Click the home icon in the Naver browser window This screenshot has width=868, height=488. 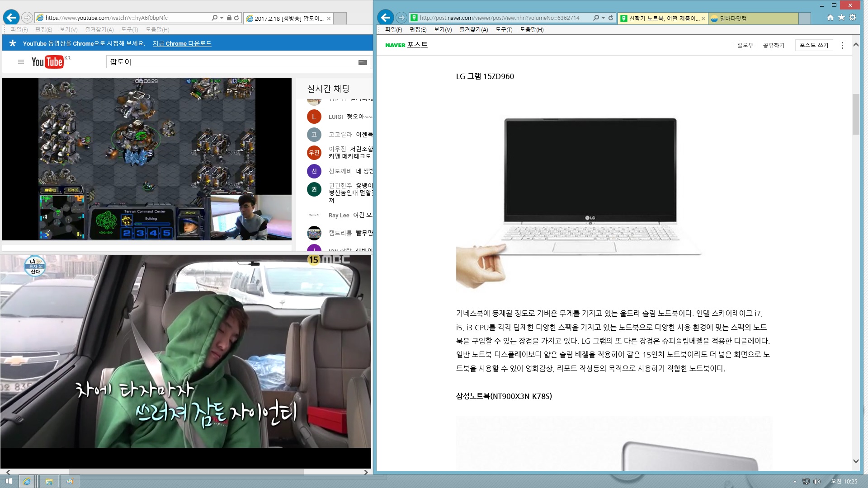pos(830,18)
